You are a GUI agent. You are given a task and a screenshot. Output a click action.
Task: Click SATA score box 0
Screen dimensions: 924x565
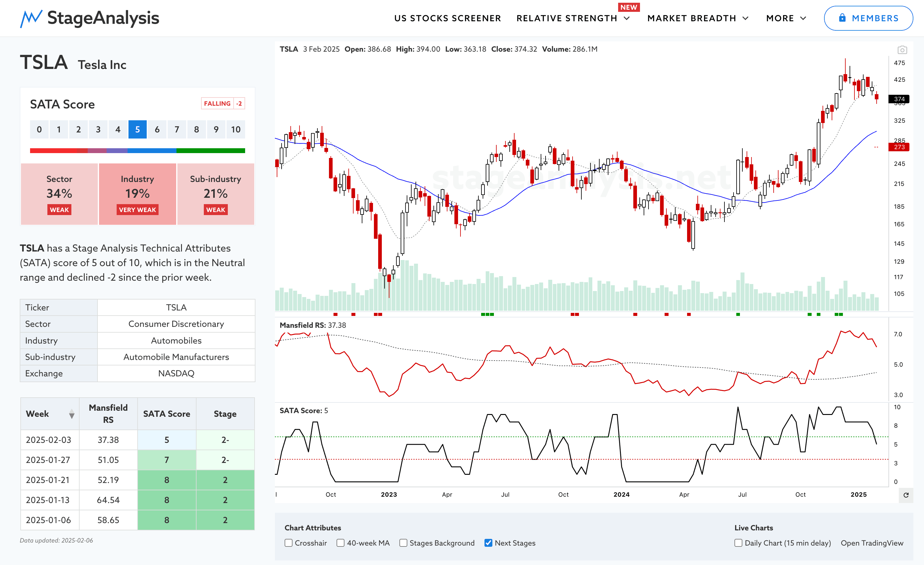click(39, 129)
